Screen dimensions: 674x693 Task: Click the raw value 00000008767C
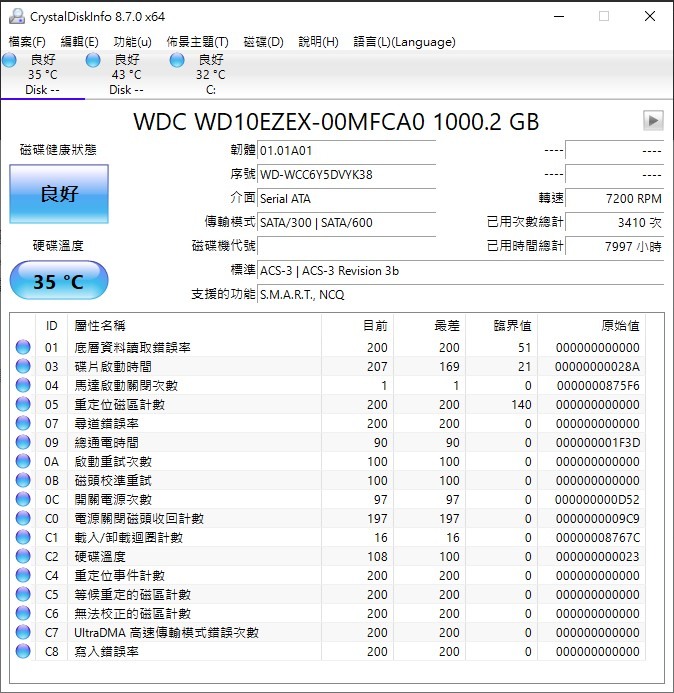pos(598,537)
